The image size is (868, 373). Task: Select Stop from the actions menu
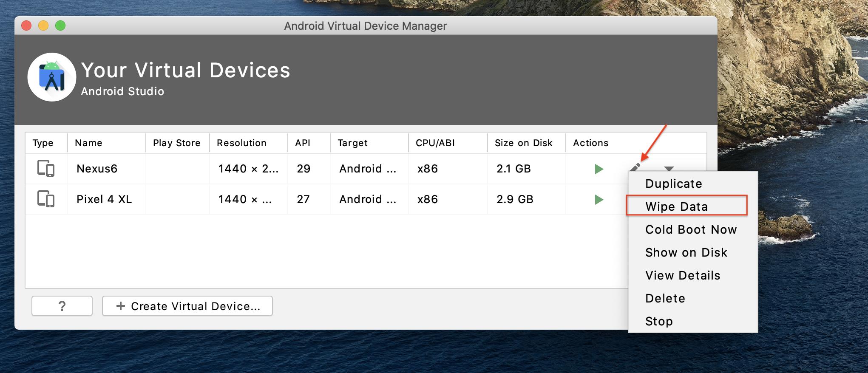point(659,321)
